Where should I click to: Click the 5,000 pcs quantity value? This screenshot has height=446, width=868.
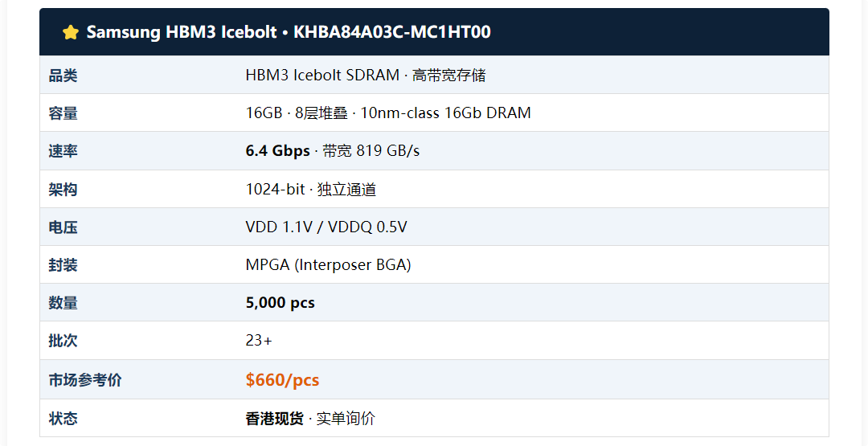click(280, 303)
